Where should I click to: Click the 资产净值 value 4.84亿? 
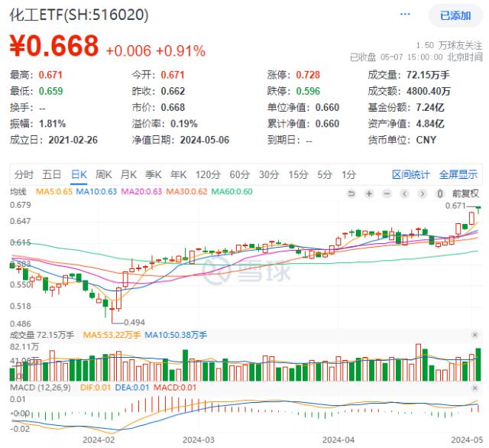pos(430,124)
